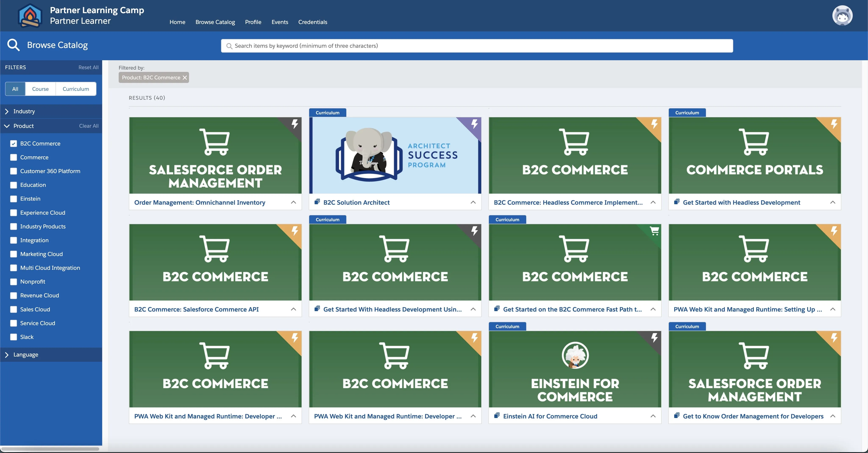The image size is (868, 453).
Task: Check the Experience Cloud filter
Action: [x=14, y=213]
